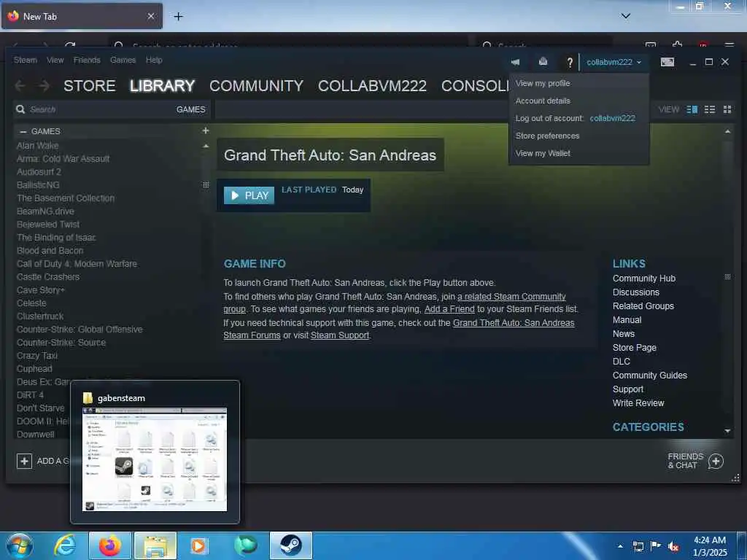The height and width of the screenshot is (560, 747).
Task: Open Windows Start orb
Action: [20, 545]
